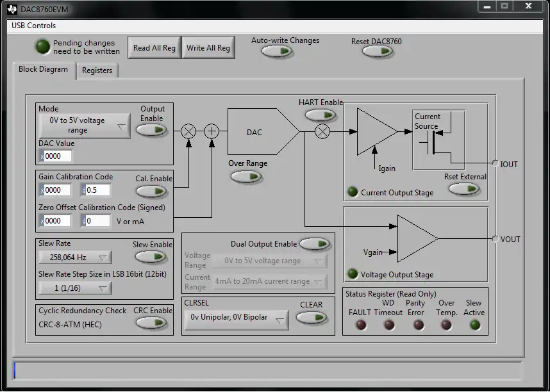Toggle the Reset DAC8760 switch
The width and height of the screenshot is (550, 392).
click(x=378, y=51)
